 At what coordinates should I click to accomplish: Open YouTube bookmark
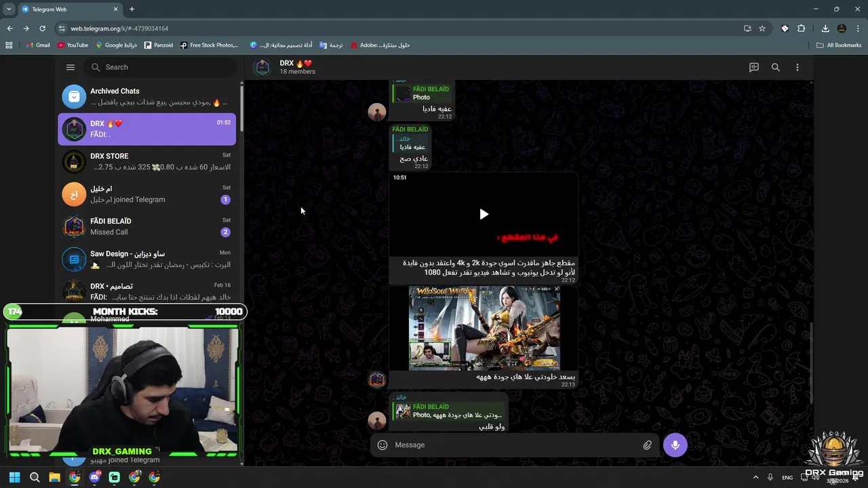pos(73,45)
